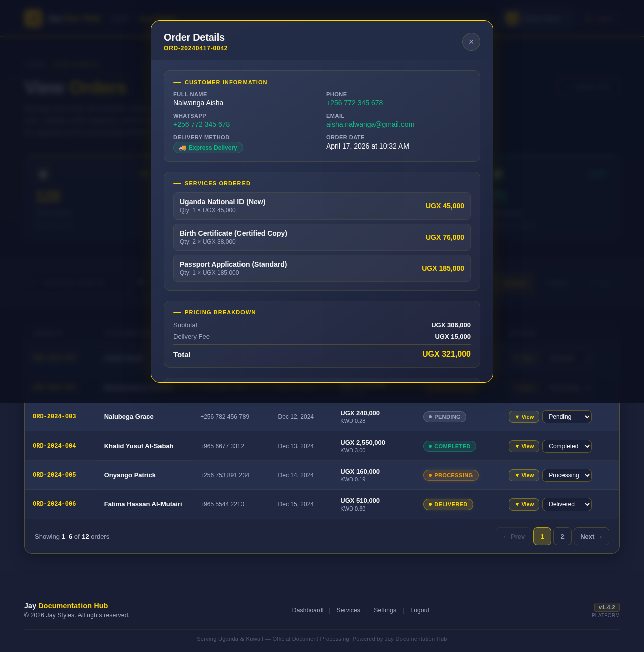Open Services footer link
The image size is (644, 652).
point(348,610)
